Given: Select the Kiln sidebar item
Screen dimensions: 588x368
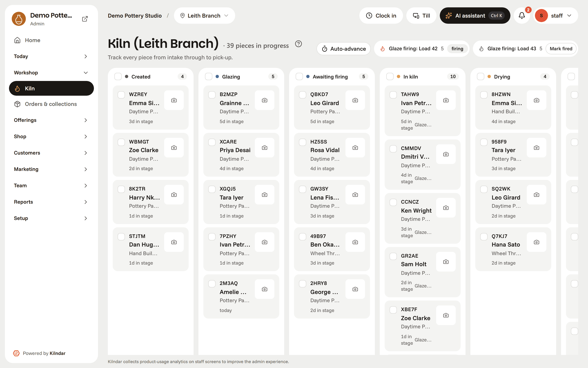Looking at the screenshot, I should coord(51,88).
